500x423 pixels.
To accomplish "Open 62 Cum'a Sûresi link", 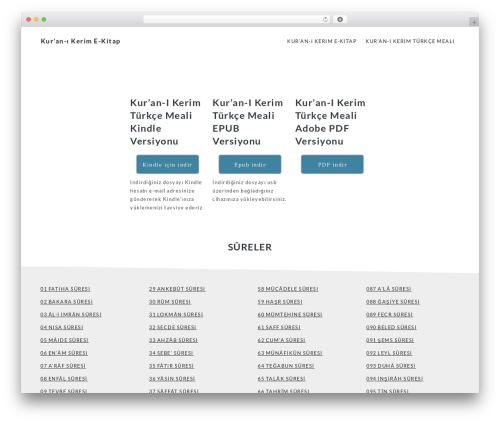I will (x=282, y=340).
